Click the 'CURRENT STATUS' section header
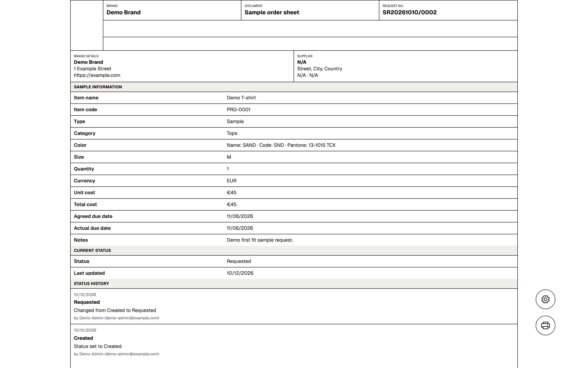 92,250
